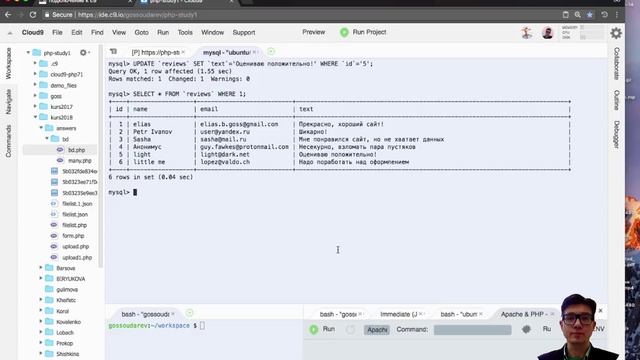Expand the goss folder
Viewport: 640px width, 360px height.
(35, 96)
